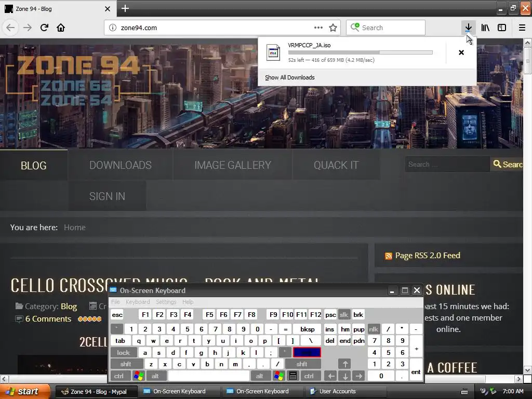
Task: Open the DOWNLOADS navigation tab
Action: [x=121, y=165]
